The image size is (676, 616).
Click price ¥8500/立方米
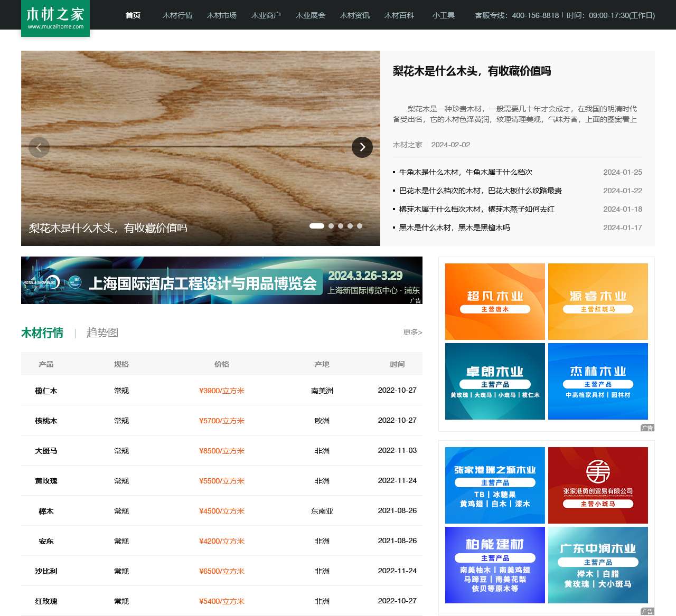tap(222, 451)
